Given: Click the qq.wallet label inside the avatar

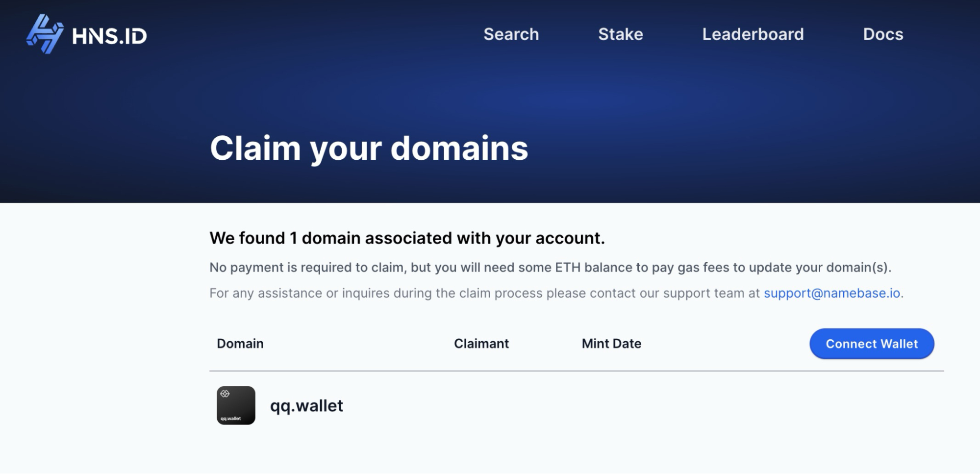Looking at the screenshot, I should click(230, 419).
